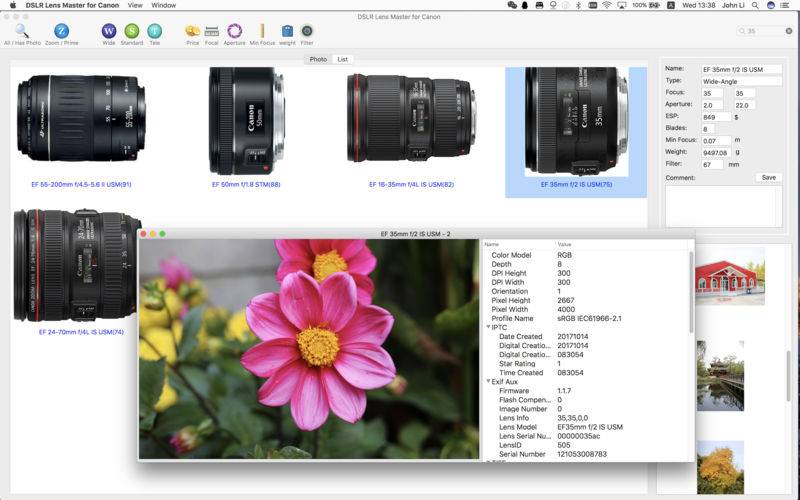The height and width of the screenshot is (500, 800).
Task: Click the Filter size field
Action: pyautogui.click(x=712, y=164)
